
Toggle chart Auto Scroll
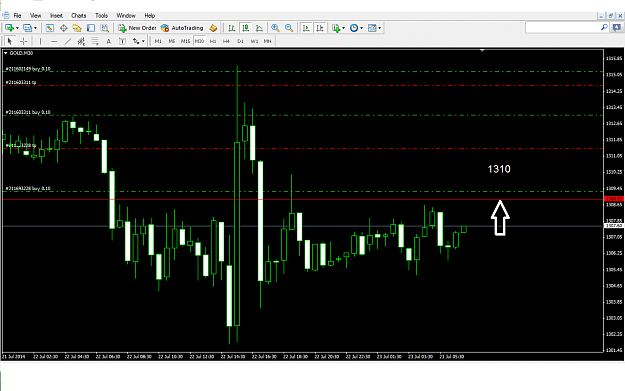(x=306, y=28)
